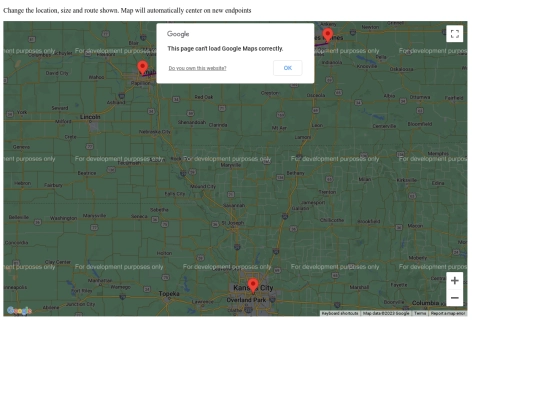Click the Indianola town label
The image size is (540, 405).
click(x=332, y=62)
